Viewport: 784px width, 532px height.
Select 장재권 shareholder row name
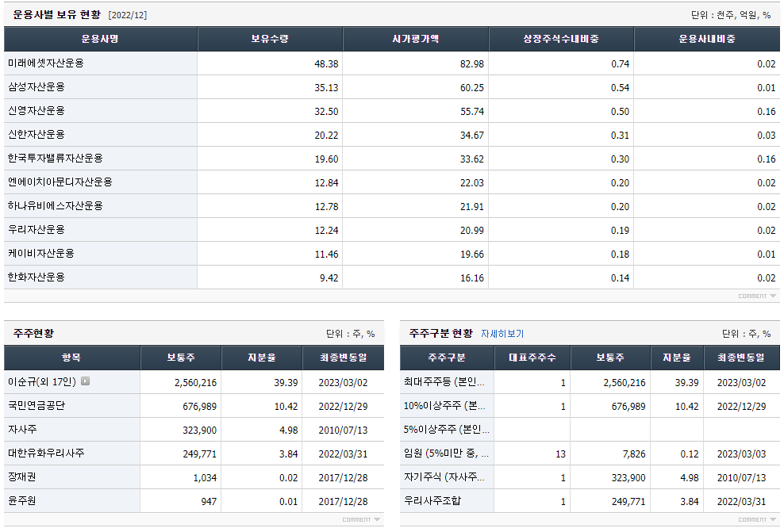pyautogui.click(x=22, y=477)
